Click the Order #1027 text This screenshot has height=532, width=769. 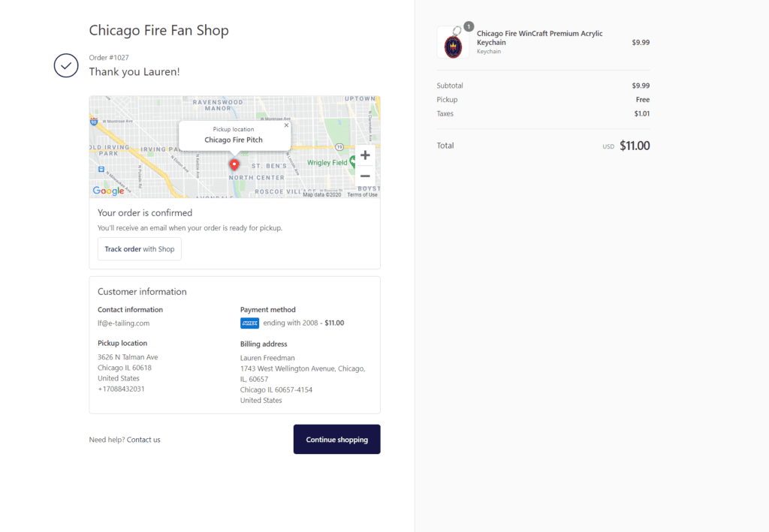point(109,57)
